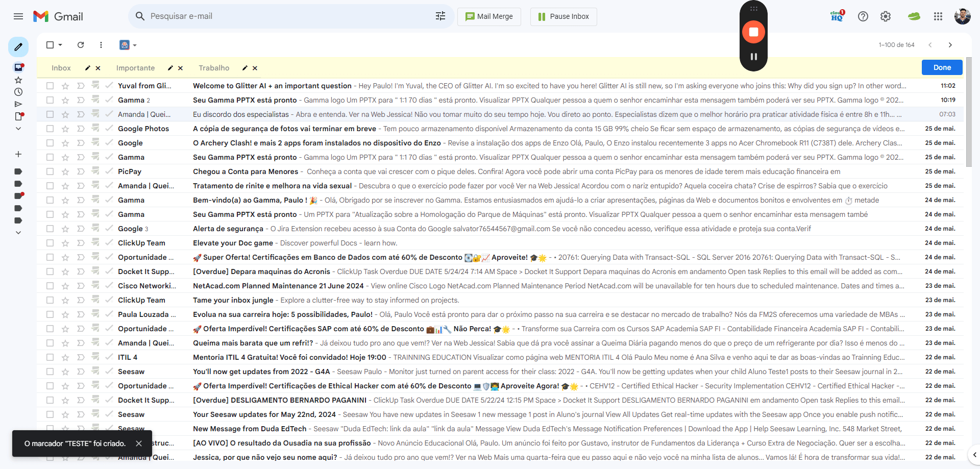Select the Yuval from Glitter email checkbox
The height and width of the screenshot is (469, 980).
tap(50, 86)
